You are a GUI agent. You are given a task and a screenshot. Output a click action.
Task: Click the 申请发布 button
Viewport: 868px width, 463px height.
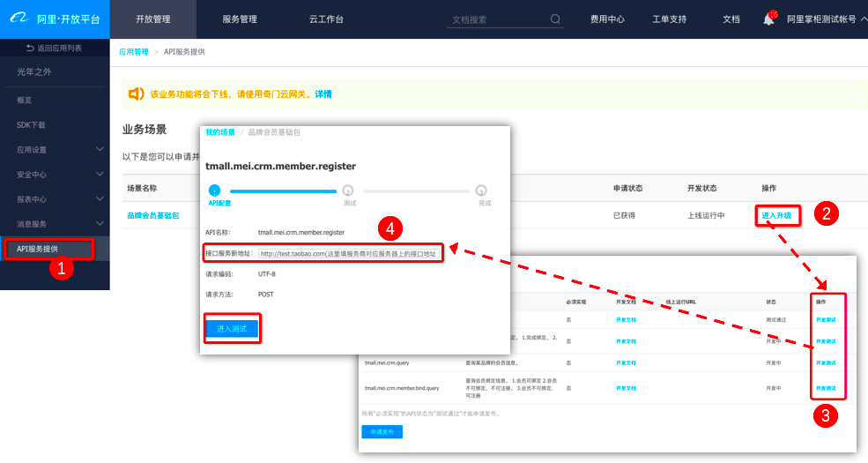[382, 432]
